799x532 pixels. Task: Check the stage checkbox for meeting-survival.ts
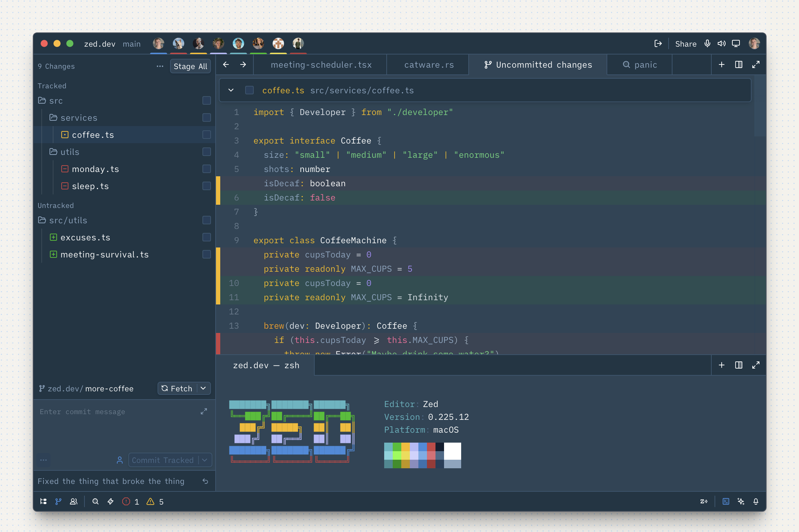coord(207,254)
